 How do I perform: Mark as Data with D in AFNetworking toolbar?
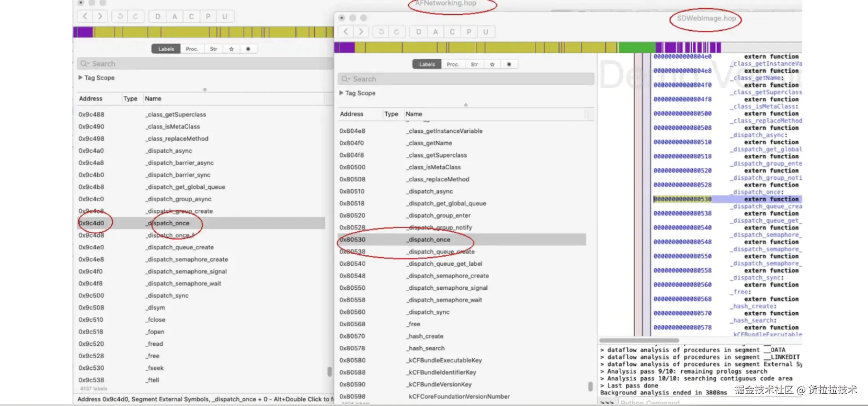pos(158,16)
